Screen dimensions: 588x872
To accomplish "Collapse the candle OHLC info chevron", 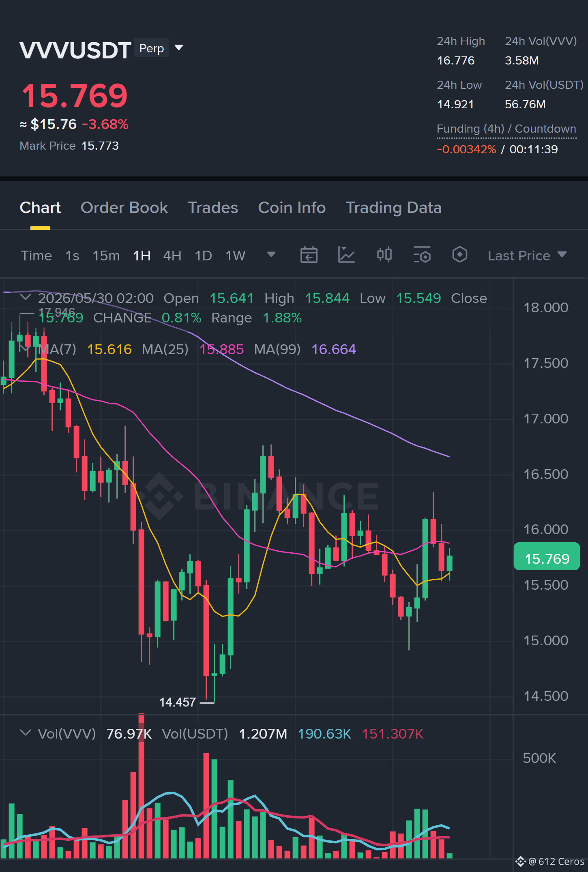I will 26,297.
